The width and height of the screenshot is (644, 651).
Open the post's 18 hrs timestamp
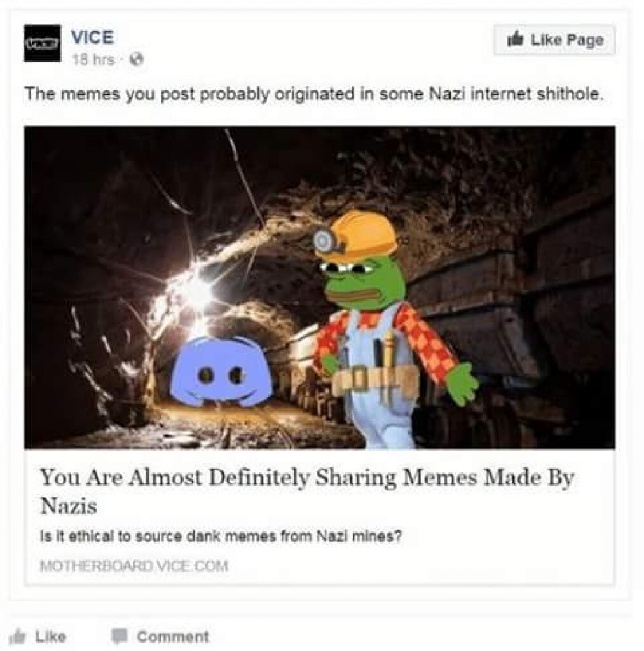(x=93, y=60)
